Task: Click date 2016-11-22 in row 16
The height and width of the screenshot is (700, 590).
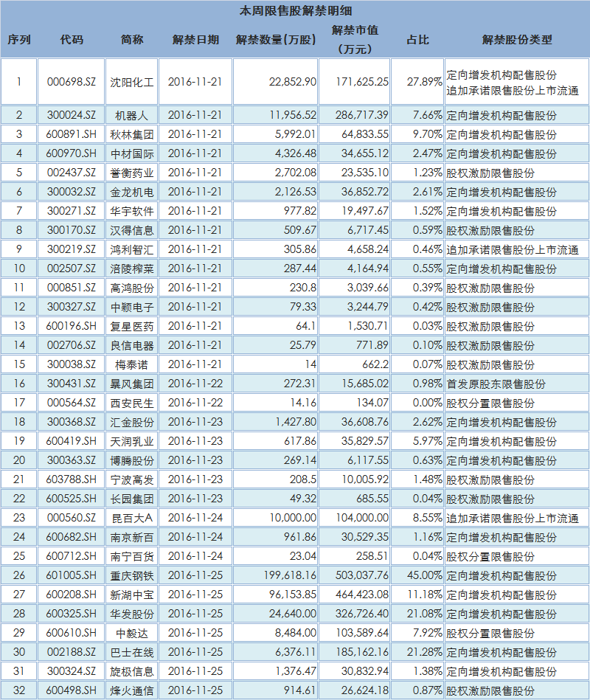Action: pyautogui.click(x=195, y=384)
